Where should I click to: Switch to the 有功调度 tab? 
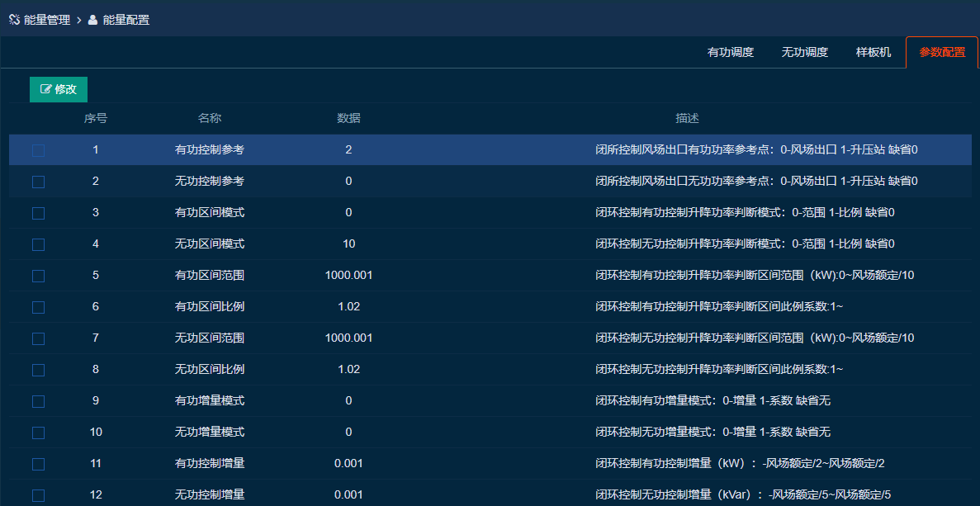pos(731,52)
